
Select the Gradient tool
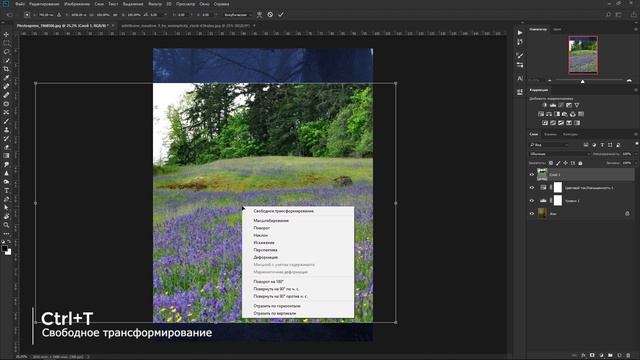(6, 156)
